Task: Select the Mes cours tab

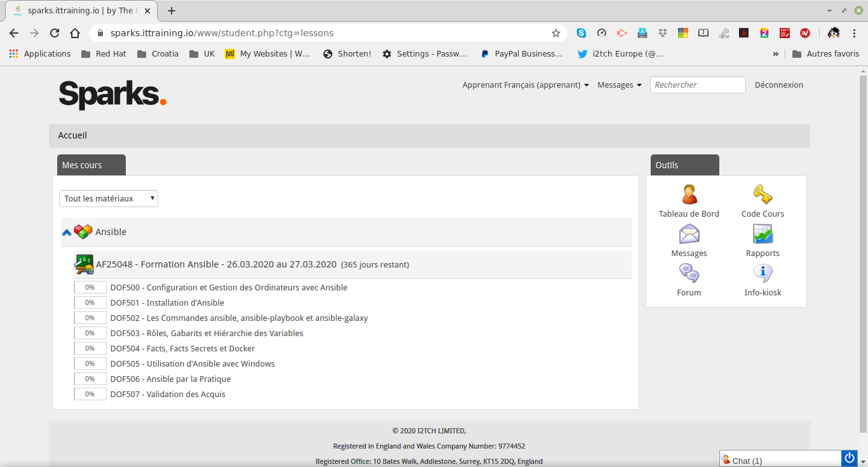Action: 92,165
